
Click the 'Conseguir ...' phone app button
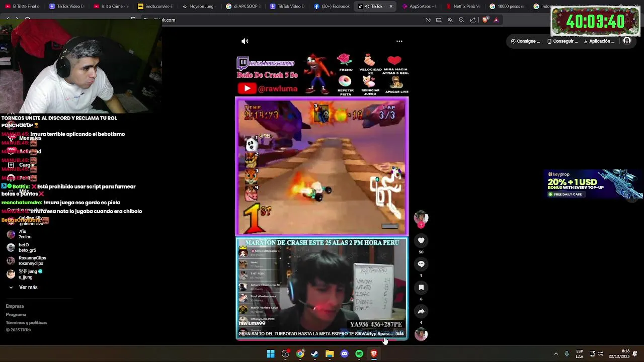(562, 41)
